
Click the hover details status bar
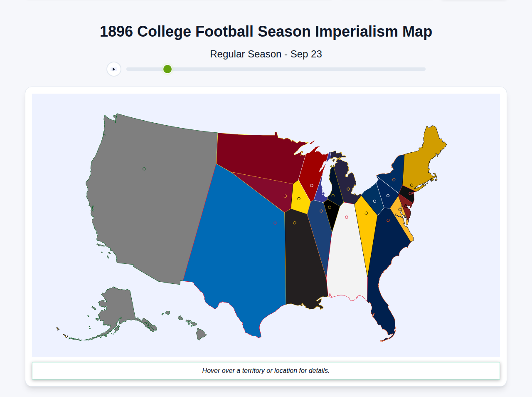click(266, 370)
